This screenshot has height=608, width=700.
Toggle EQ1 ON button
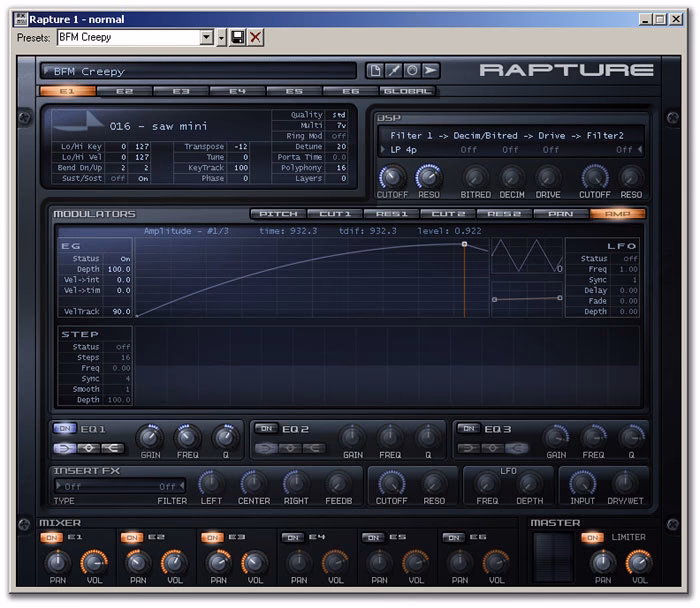point(65,429)
